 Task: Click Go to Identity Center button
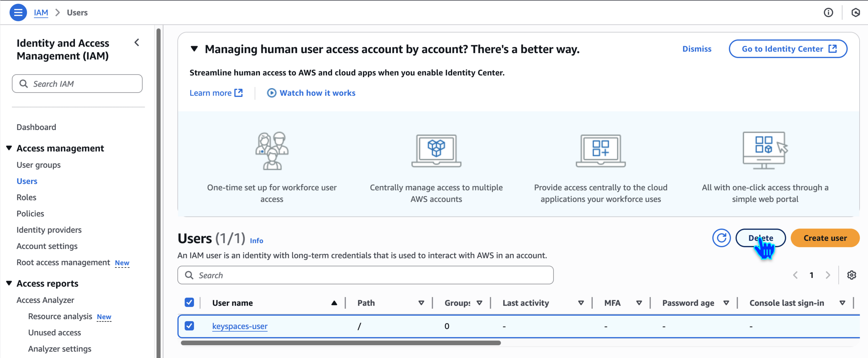click(788, 49)
